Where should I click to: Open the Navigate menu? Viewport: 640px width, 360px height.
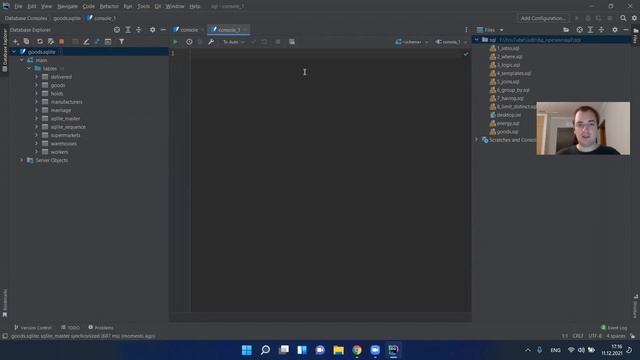coord(67,6)
